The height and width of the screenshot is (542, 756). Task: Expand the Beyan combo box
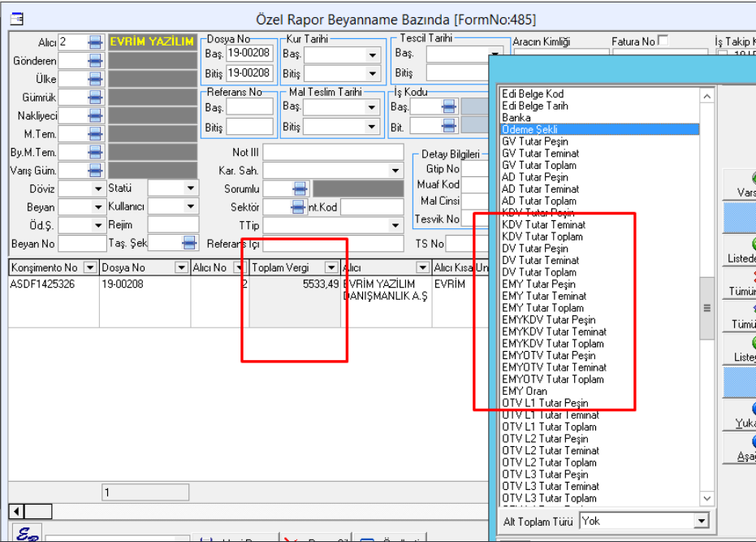(98, 207)
